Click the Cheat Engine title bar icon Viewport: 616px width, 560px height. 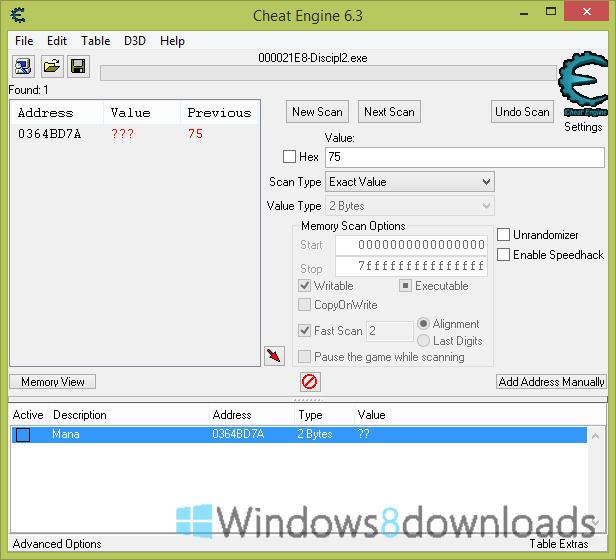pyautogui.click(x=18, y=15)
